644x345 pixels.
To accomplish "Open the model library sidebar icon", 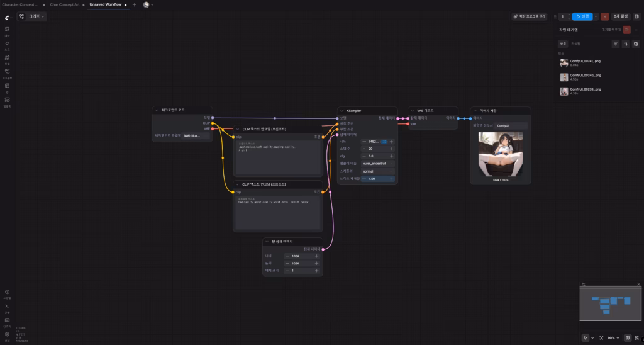I will coord(7,59).
